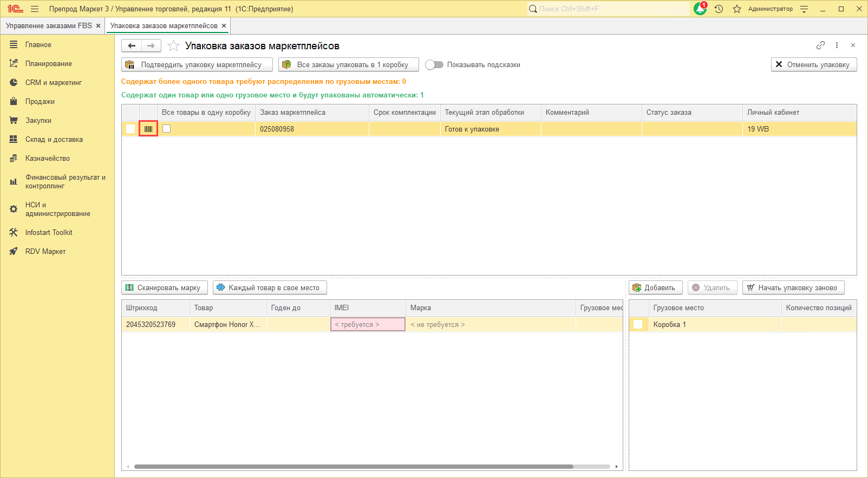Check the Все товары в одну коробку checkbox
Image resolution: width=868 pixels, height=478 pixels.
pyautogui.click(x=167, y=129)
